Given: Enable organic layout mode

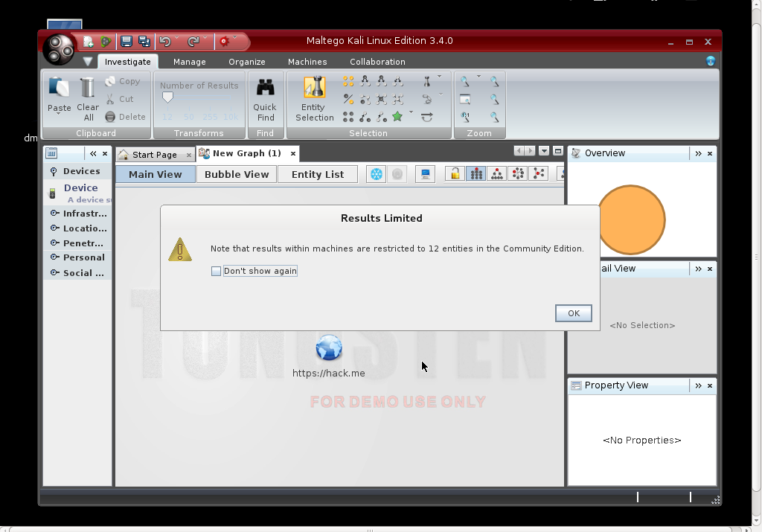Looking at the screenshot, I should click(539, 174).
